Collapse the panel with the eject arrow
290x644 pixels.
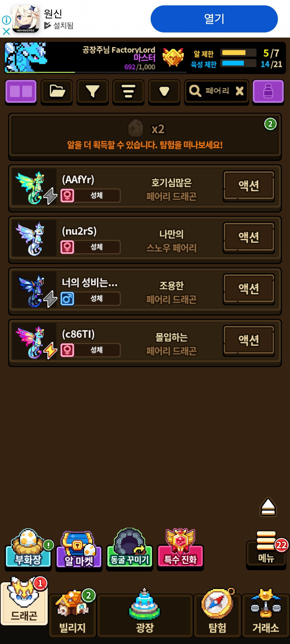pos(268,507)
